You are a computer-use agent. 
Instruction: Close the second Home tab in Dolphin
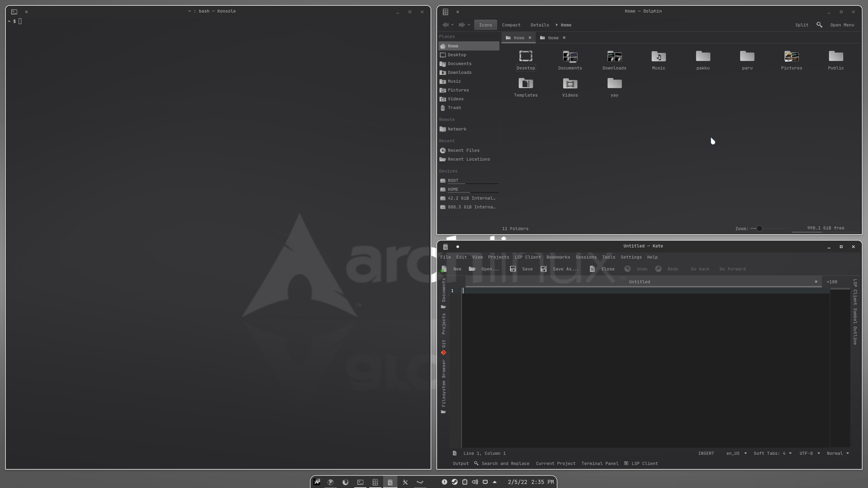(564, 38)
